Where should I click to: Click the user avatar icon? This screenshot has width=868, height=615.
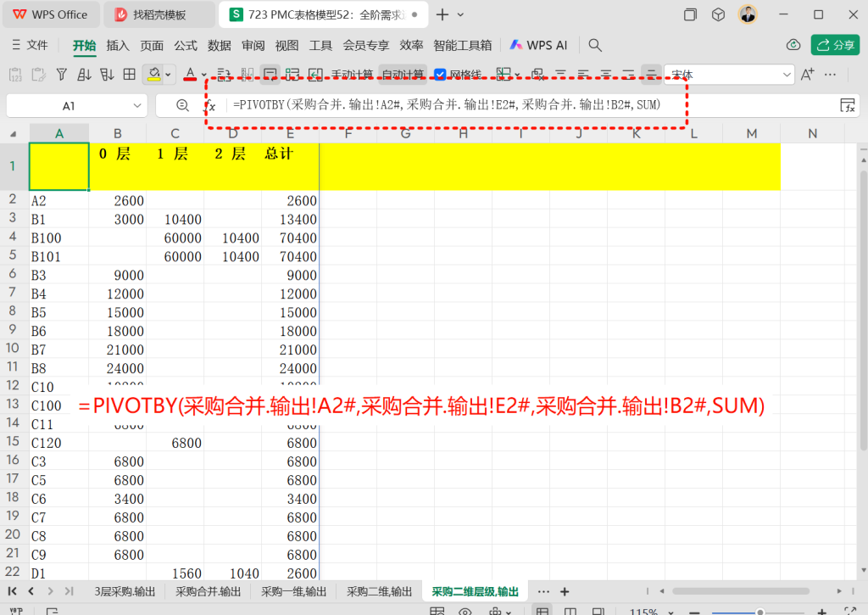click(748, 15)
